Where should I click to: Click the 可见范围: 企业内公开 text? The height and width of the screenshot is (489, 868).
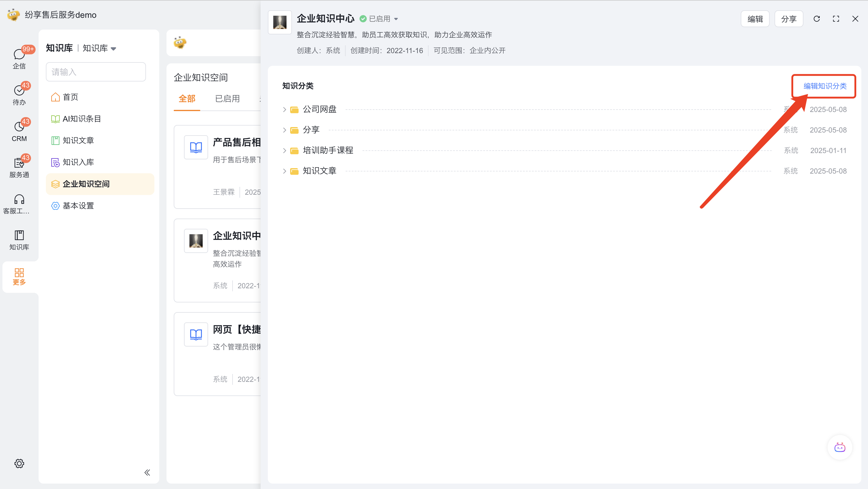[469, 51]
